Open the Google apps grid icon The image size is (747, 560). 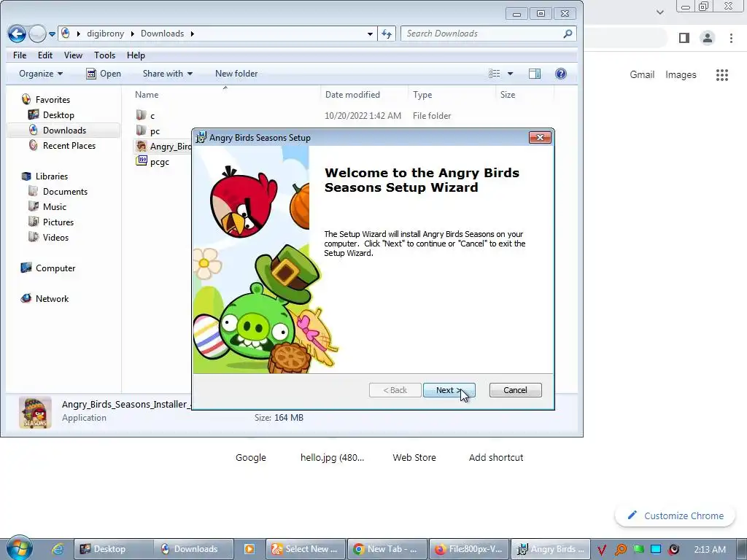tap(721, 75)
